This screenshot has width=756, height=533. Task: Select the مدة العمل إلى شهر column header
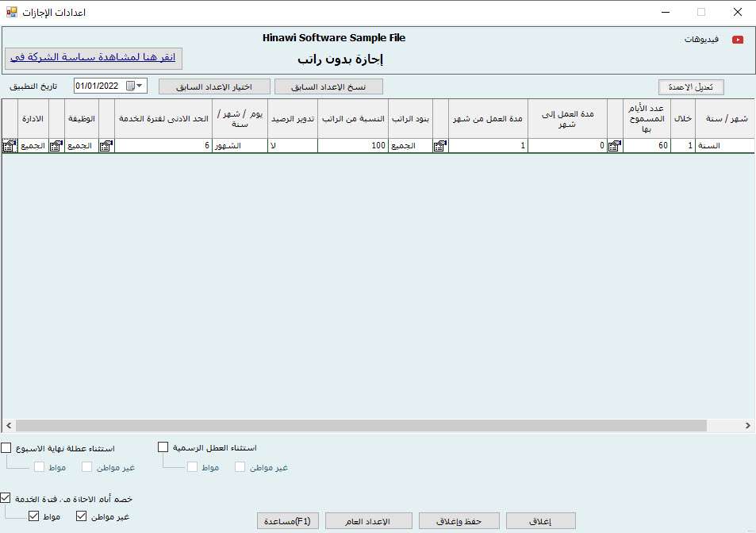point(567,118)
